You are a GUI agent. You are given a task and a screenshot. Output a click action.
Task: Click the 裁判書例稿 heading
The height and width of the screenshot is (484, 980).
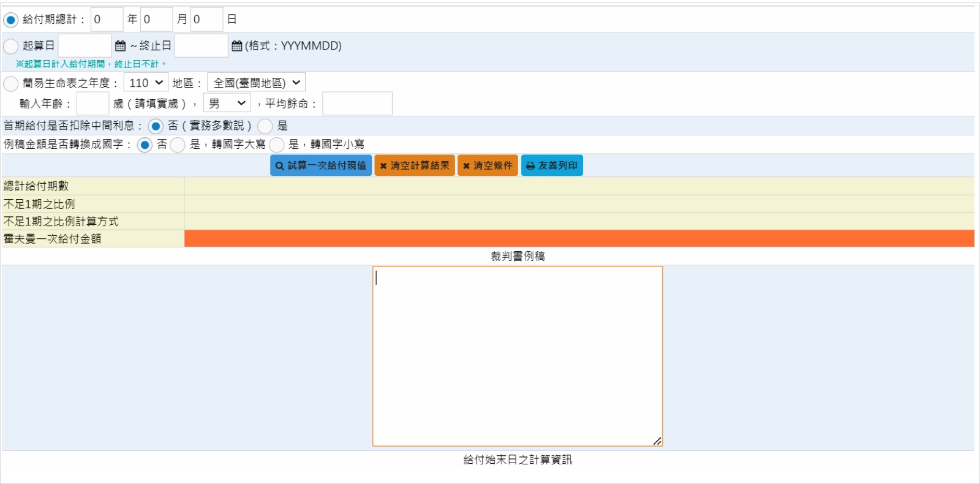(518, 257)
